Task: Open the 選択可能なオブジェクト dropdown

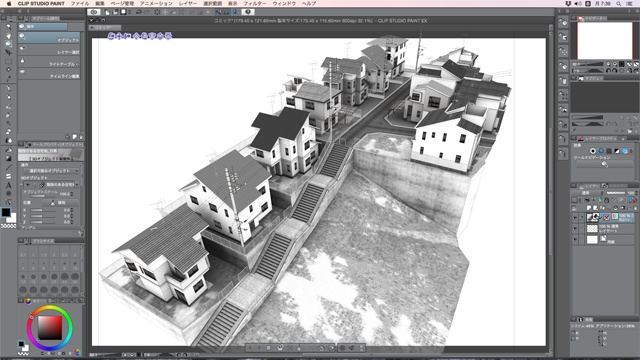Action: pyautogui.click(x=51, y=171)
